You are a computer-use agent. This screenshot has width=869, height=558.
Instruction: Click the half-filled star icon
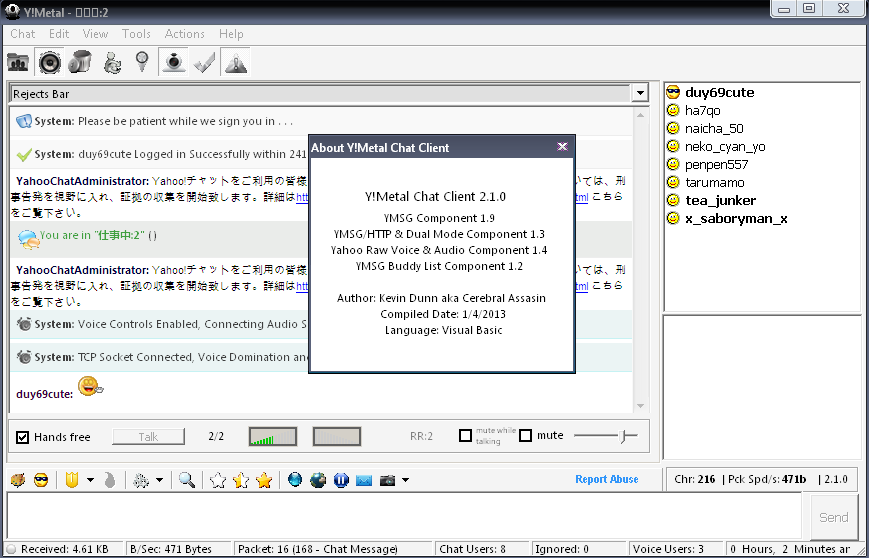(x=241, y=480)
